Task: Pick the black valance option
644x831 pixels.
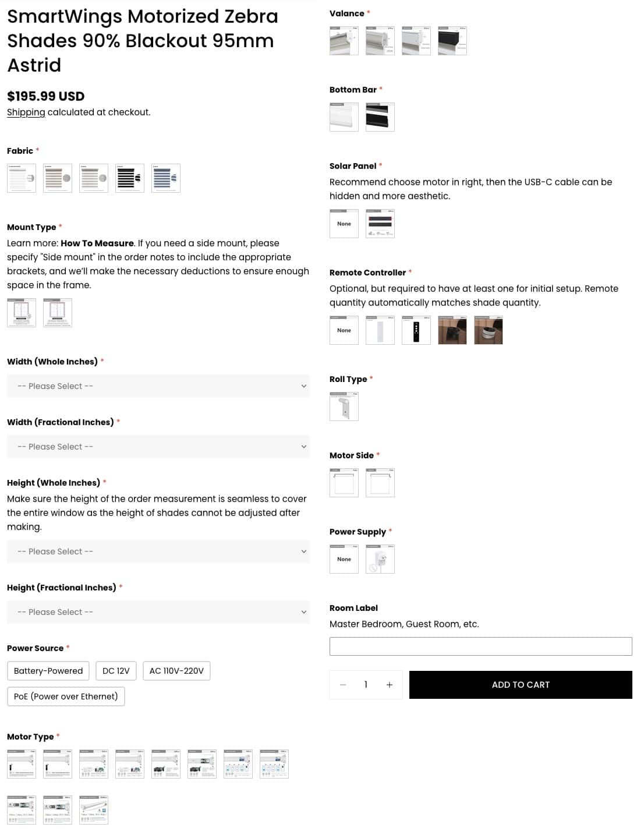Action: (x=452, y=41)
